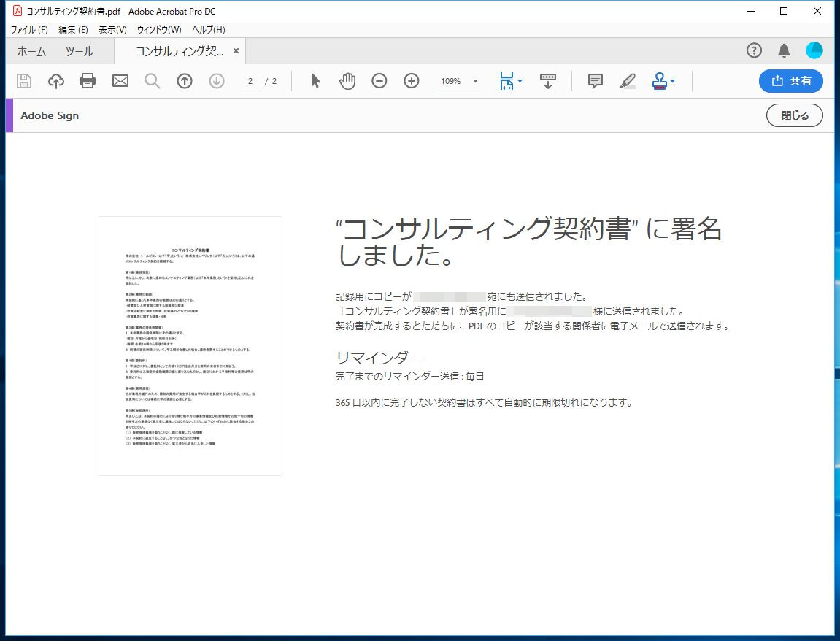Click the contract document thumbnail preview
Image resolution: width=840 pixels, height=641 pixels.
(x=190, y=346)
